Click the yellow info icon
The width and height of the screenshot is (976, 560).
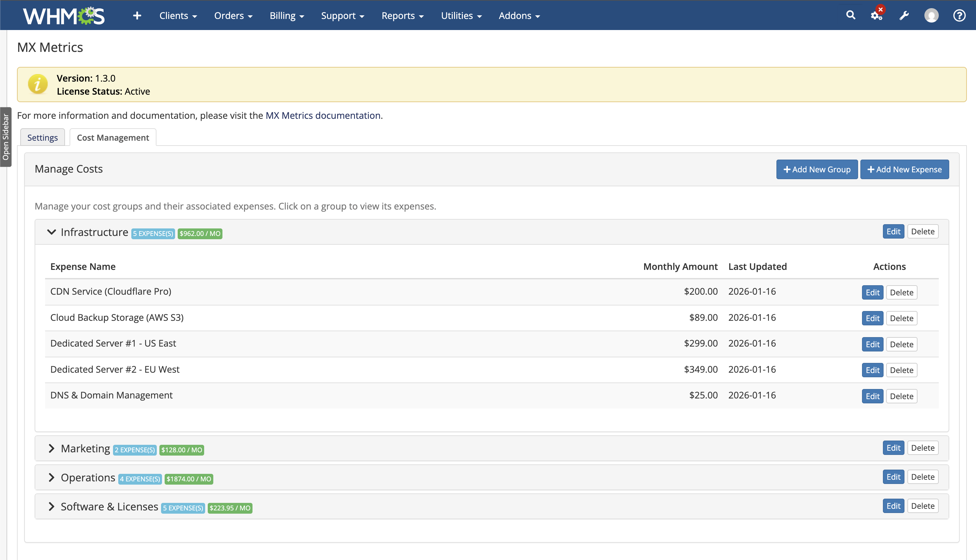[38, 84]
